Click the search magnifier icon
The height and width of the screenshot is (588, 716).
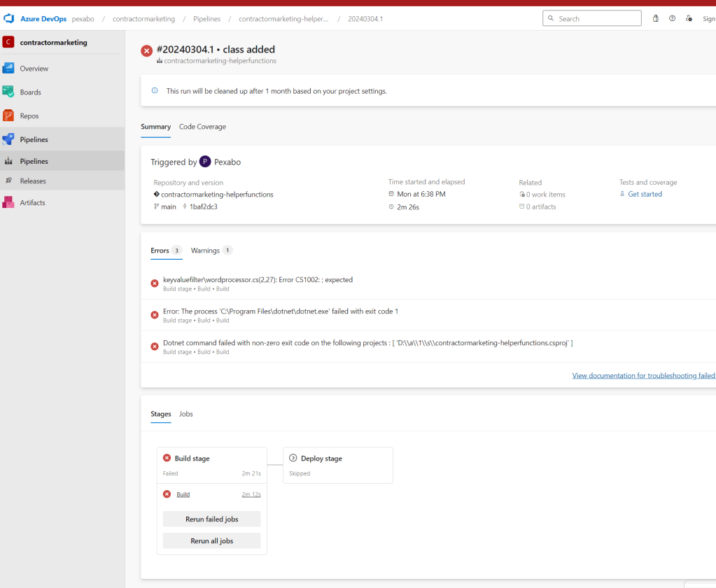click(x=551, y=19)
